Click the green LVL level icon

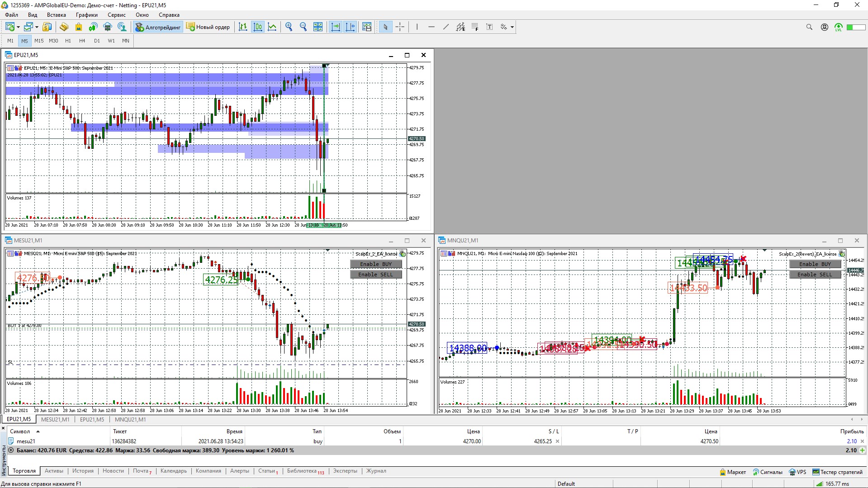[839, 27]
